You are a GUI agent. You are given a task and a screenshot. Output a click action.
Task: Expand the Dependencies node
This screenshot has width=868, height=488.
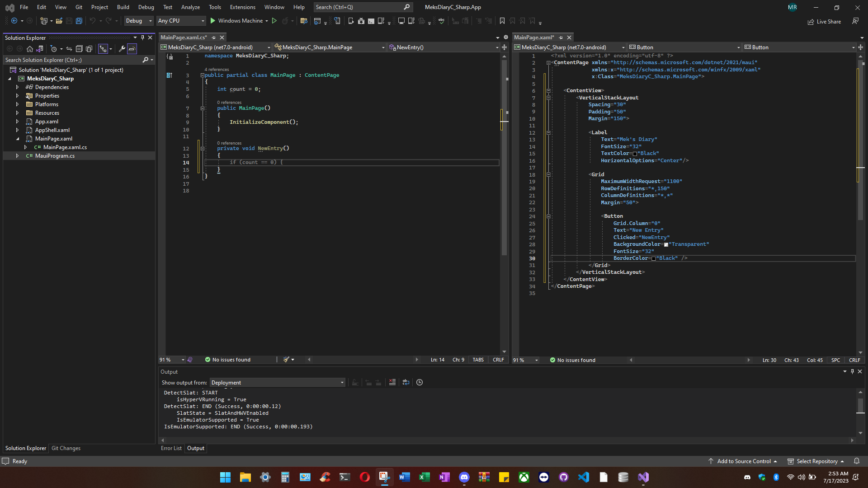pos(17,87)
